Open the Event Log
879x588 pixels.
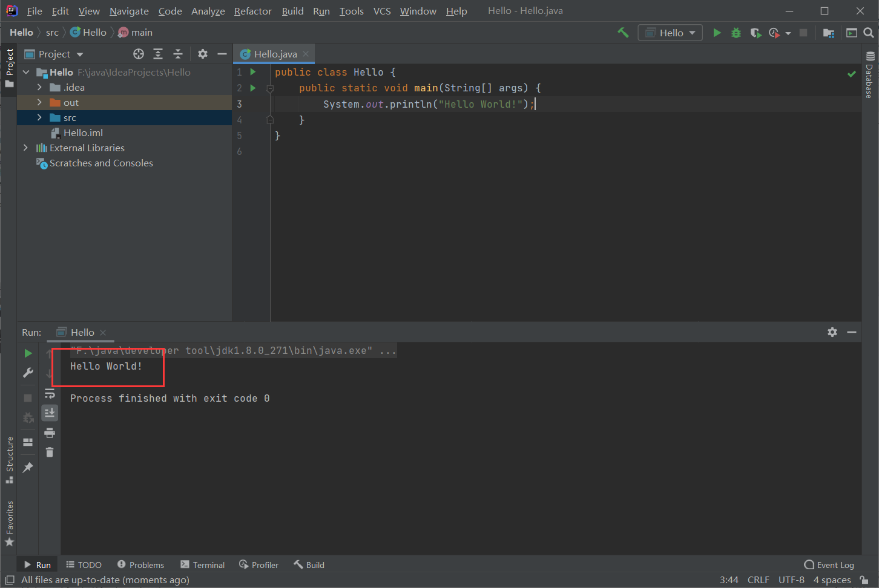(x=829, y=565)
